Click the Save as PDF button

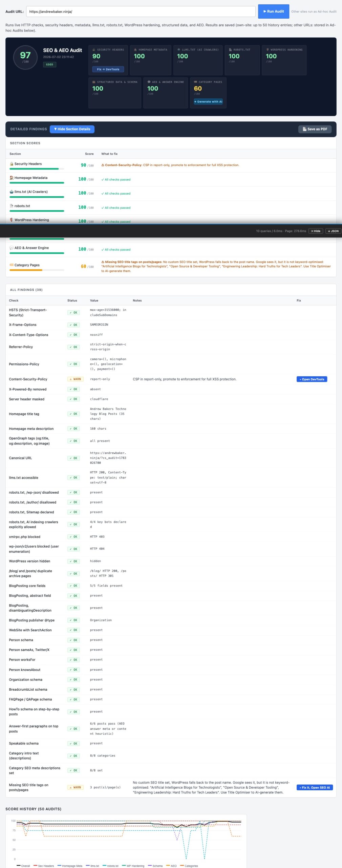(x=315, y=129)
